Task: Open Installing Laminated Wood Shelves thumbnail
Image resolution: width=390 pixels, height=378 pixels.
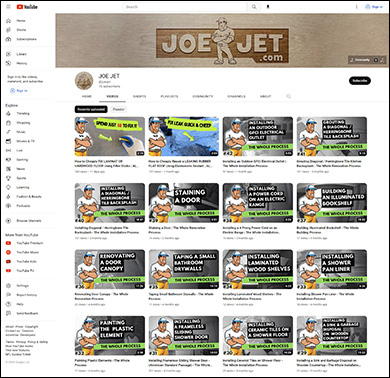Action: pyautogui.click(x=258, y=269)
